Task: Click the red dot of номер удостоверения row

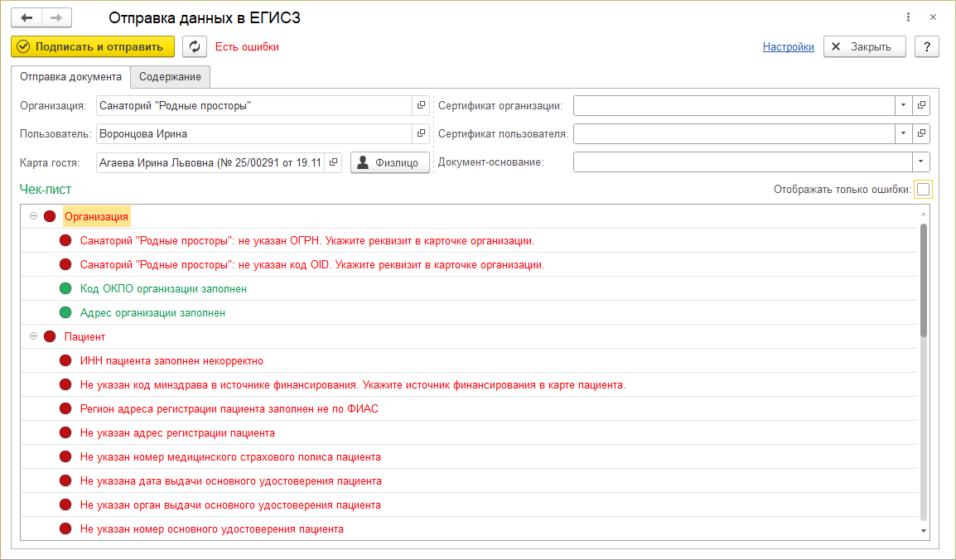Action: pyautogui.click(x=65, y=529)
